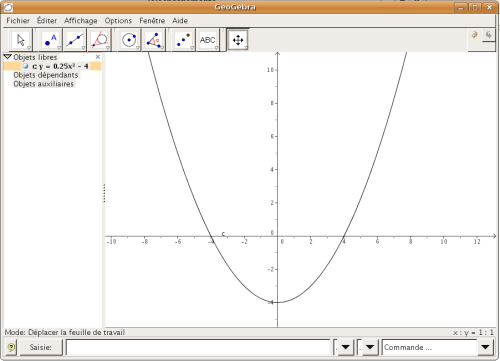This screenshot has width=500, height=361.
Task: Open the first symbol dropdown next to input
Action: coord(346,347)
